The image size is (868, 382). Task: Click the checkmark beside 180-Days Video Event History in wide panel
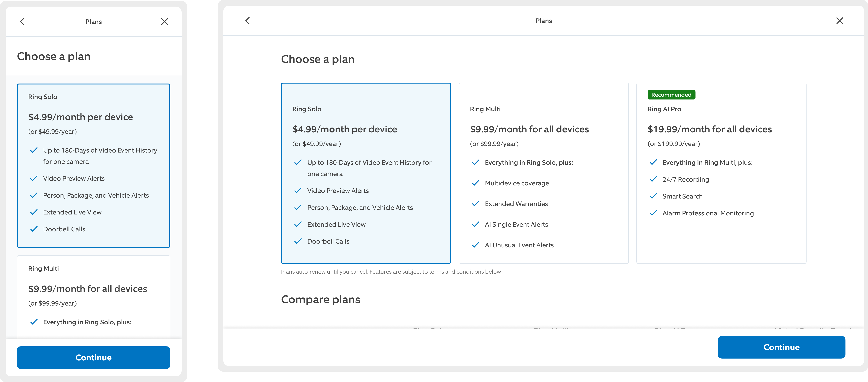[x=298, y=162]
